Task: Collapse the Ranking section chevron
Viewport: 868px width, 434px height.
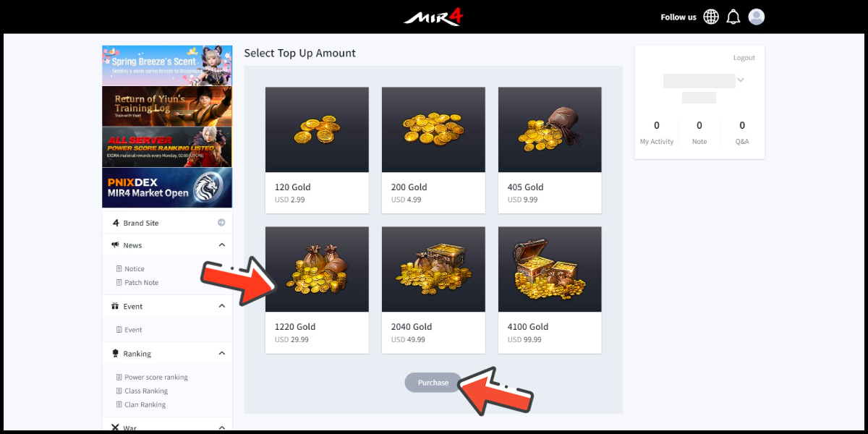Action: pos(222,354)
